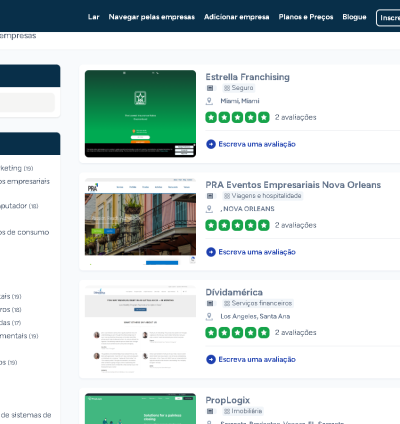Select the ...de sistemas de sidebar category

(x=26, y=415)
